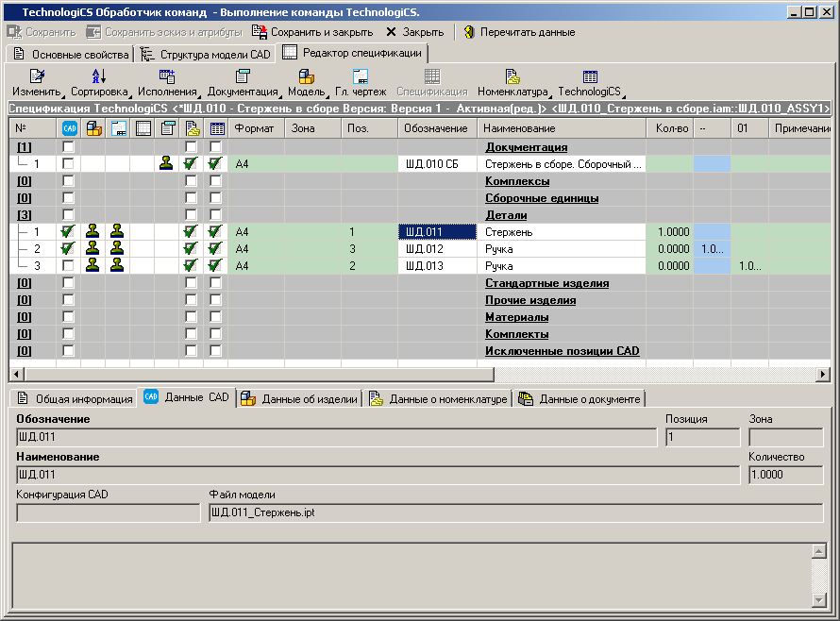Uncheck CAD checkbox for ШД.011 Стержень row
This screenshot has height=621, width=840.
(68, 232)
